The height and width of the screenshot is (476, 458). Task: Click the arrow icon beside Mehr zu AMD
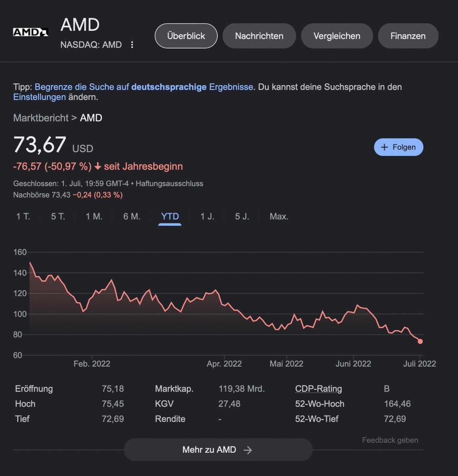(x=248, y=450)
